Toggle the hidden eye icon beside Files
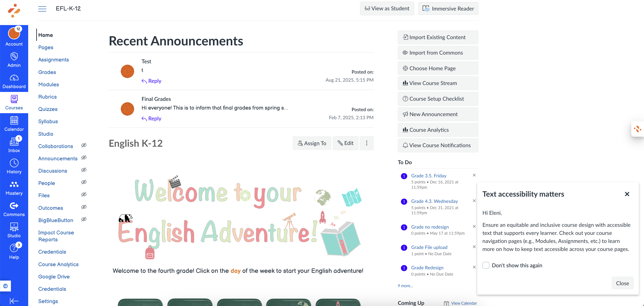Image resolution: width=644 pixels, height=306 pixels. click(x=84, y=195)
